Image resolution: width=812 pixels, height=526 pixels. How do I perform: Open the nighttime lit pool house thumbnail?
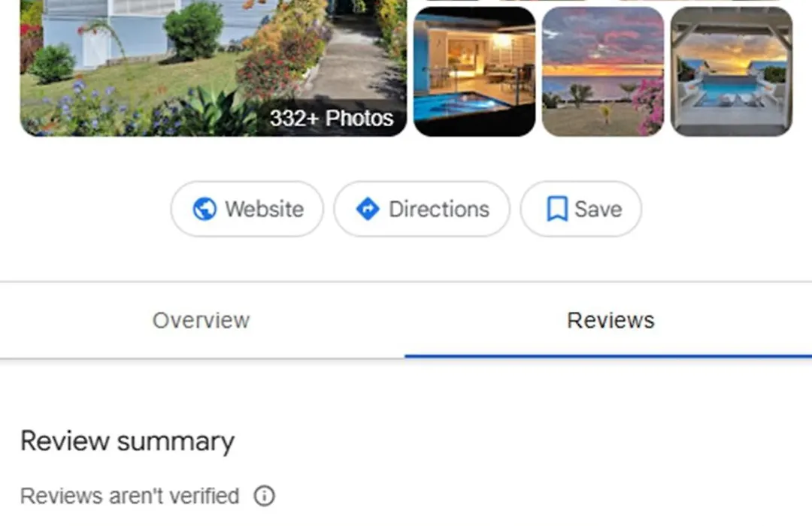point(474,71)
